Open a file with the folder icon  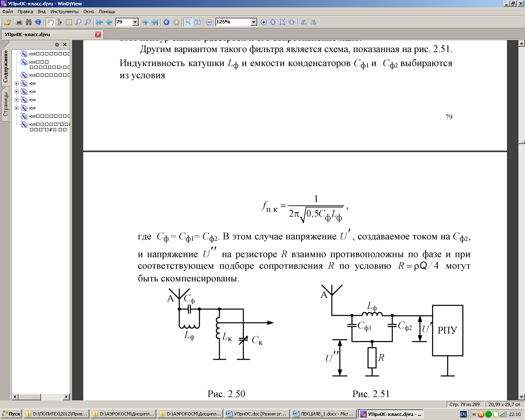[7, 22]
